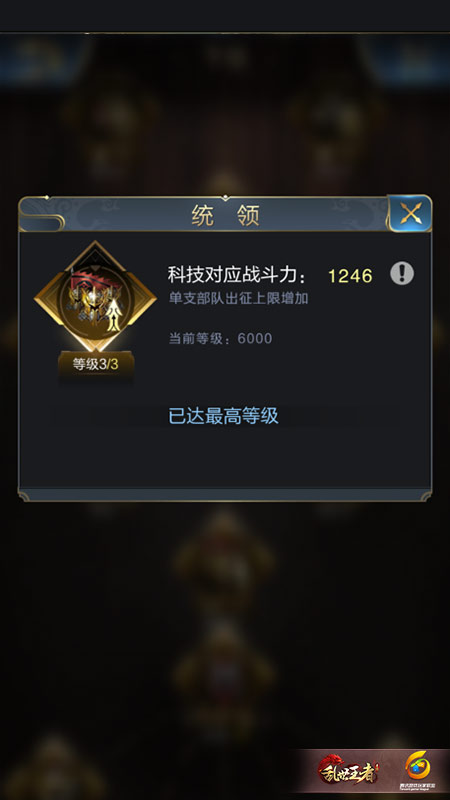Select the blurred blue tab at the upper left

point(43,60)
